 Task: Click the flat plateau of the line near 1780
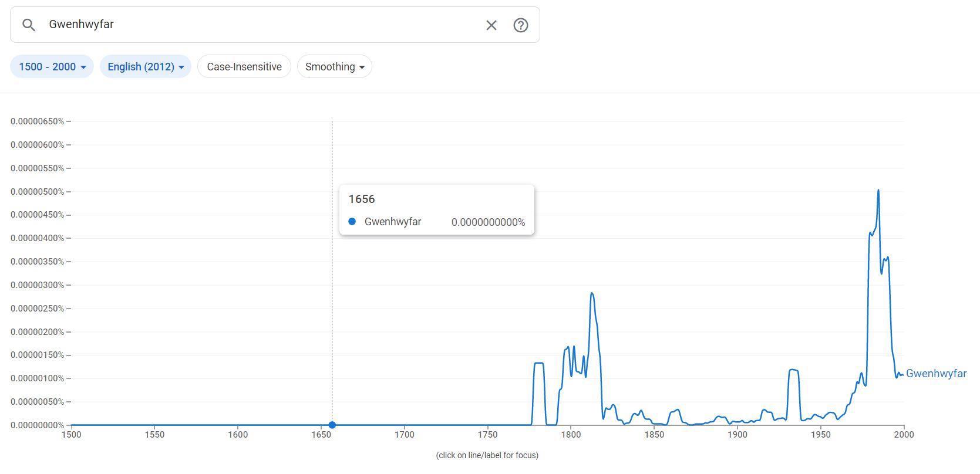538,363
